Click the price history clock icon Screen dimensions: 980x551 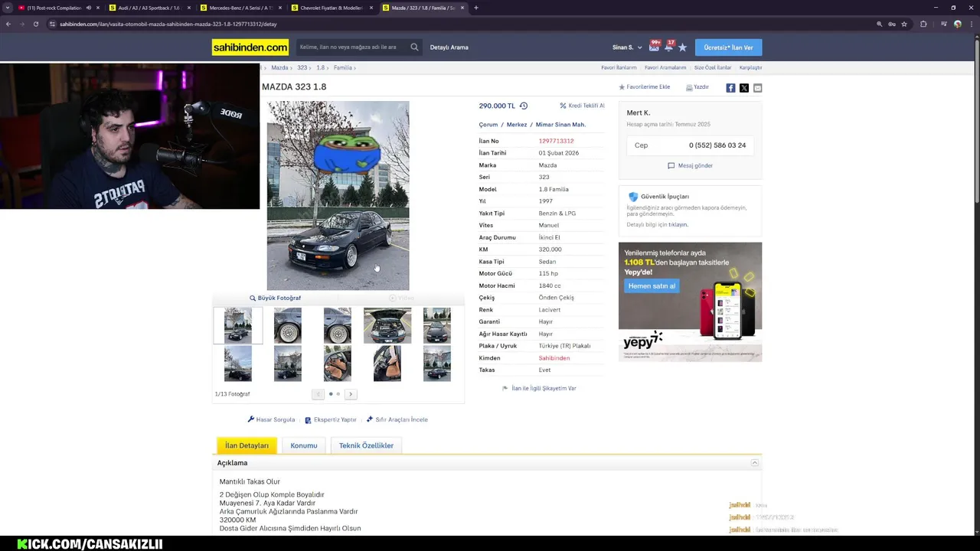(524, 106)
